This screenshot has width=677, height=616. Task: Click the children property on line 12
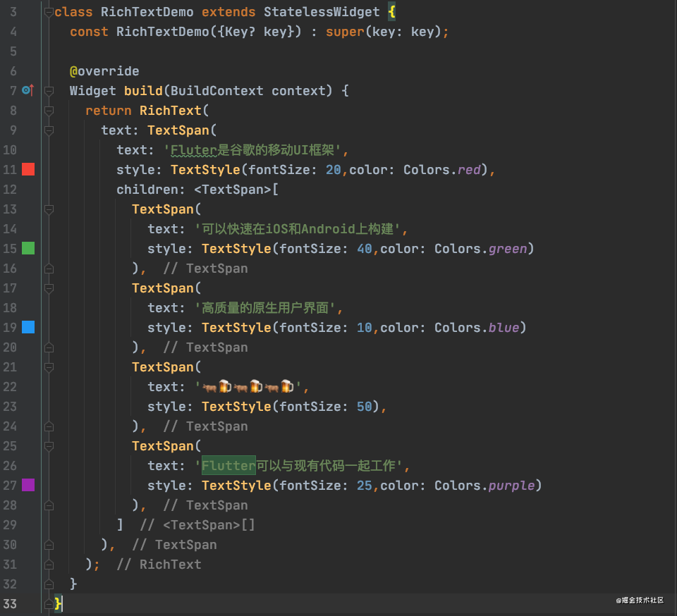click(147, 190)
